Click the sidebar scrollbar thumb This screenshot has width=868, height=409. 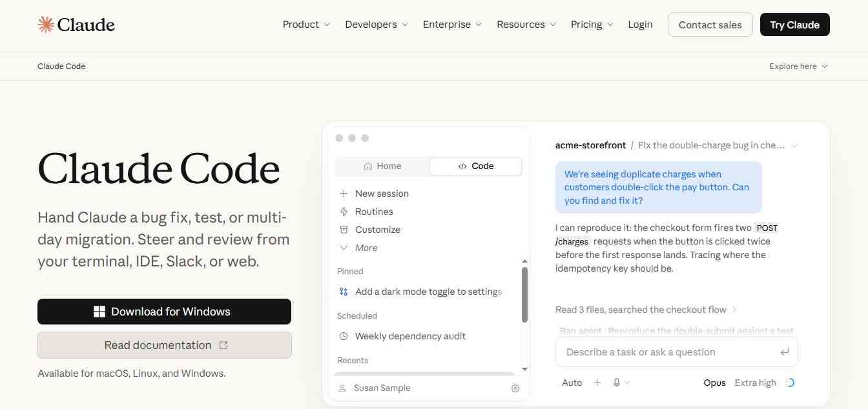524,294
